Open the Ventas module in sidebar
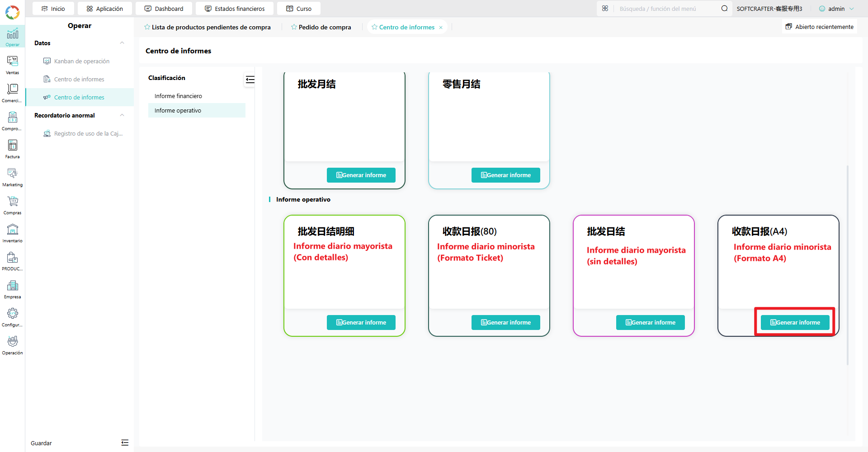868x452 pixels. (x=12, y=65)
